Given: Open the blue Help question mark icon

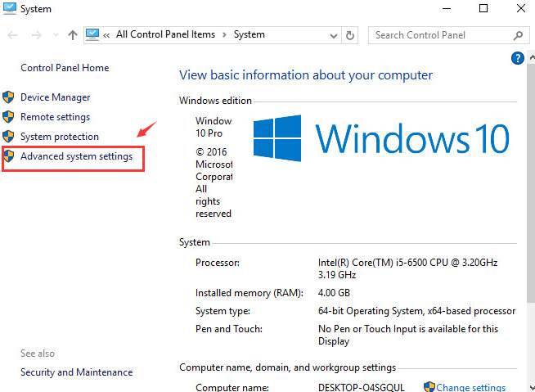Looking at the screenshot, I should (518, 58).
